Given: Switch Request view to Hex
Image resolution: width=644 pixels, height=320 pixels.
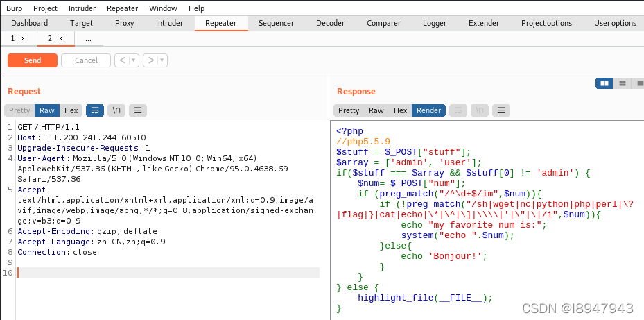Looking at the screenshot, I should (x=71, y=110).
